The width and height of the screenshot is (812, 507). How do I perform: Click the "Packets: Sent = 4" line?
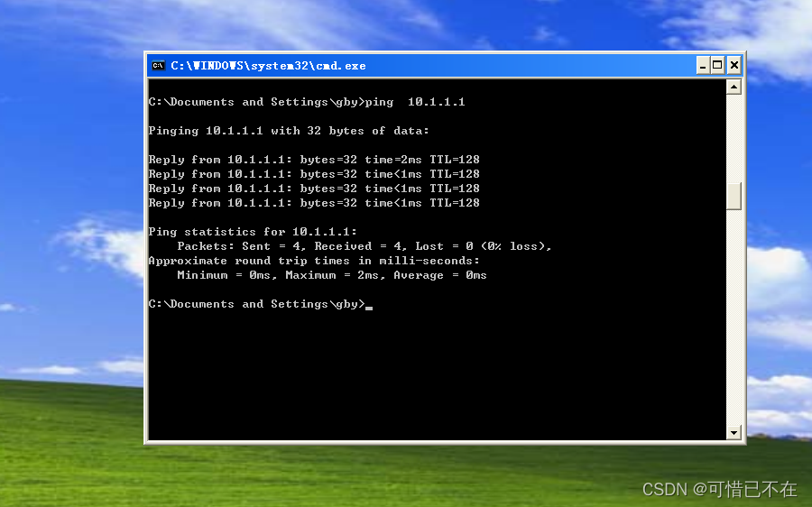[x=364, y=246]
